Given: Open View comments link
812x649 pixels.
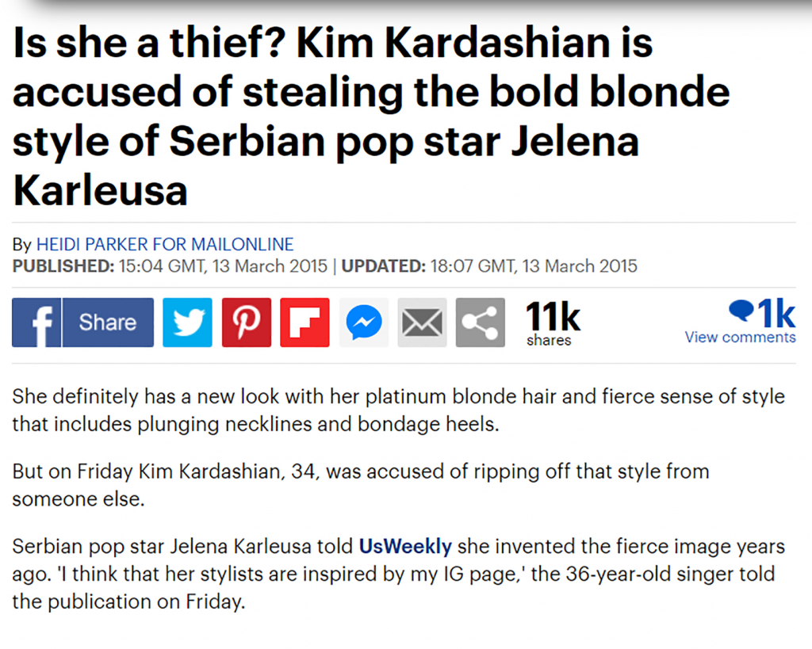Looking at the screenshot, I should (x=740, y=338).
